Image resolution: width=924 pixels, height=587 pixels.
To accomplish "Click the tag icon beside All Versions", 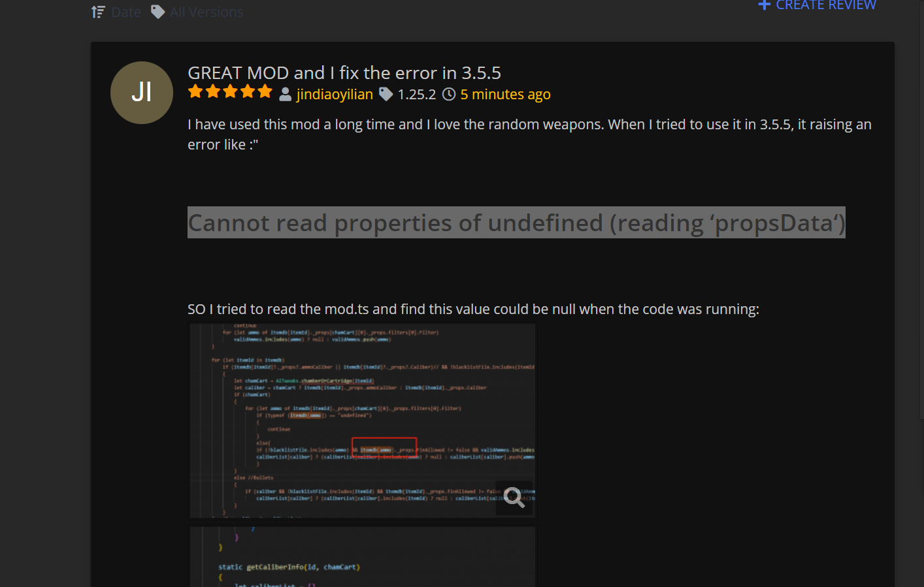I will 157,12.
